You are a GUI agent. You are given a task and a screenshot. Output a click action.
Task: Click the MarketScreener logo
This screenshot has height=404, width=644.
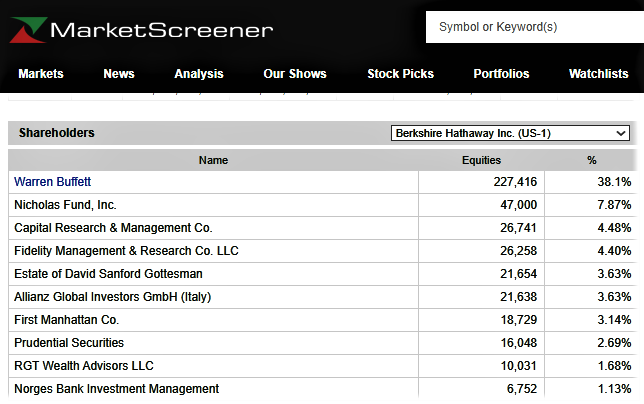pos(142,30)
